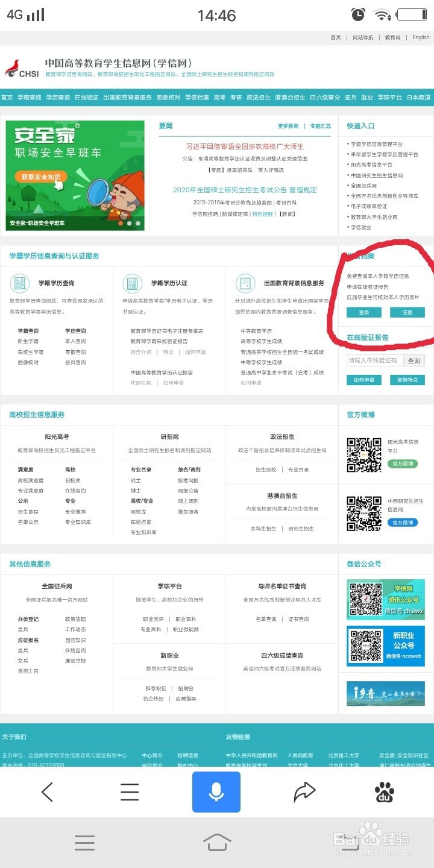
Task: Open headline 习近平回信寄语全国涉农高校广大师生
Action: click(x=245, y=146)
